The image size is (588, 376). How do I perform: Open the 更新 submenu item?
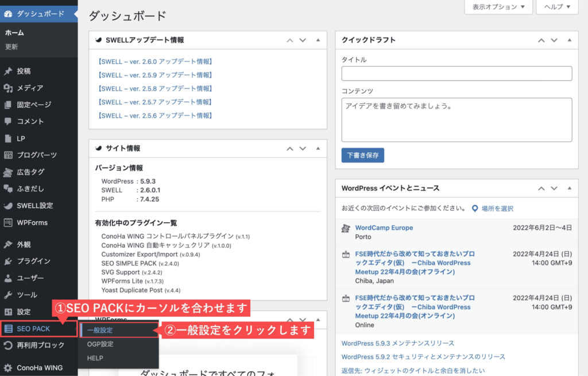[11, 47]
